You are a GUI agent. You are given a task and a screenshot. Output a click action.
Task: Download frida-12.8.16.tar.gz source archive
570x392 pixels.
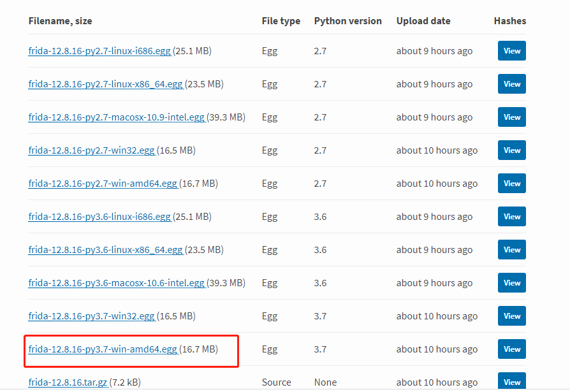[68, 382]
